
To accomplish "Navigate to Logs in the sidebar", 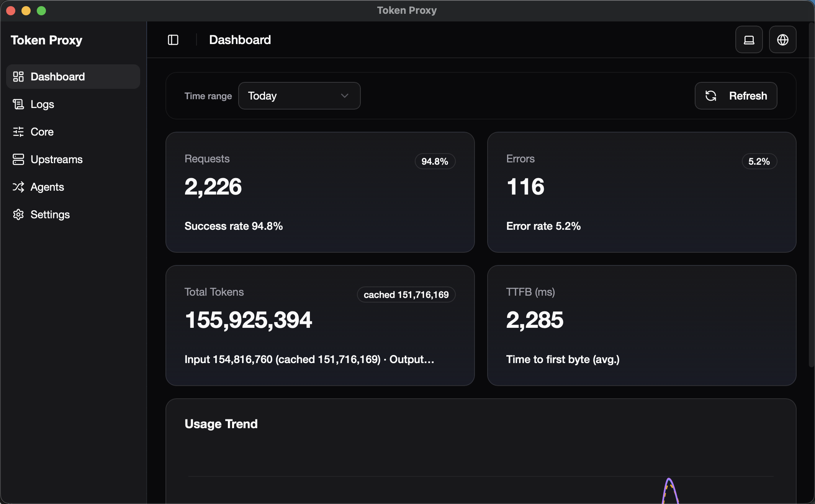I will coord(42,104).
